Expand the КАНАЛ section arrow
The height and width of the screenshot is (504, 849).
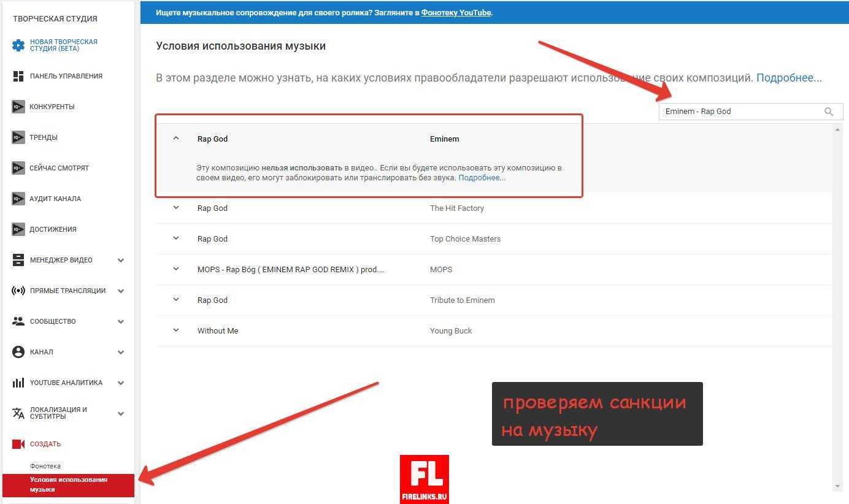click(121, 352)
